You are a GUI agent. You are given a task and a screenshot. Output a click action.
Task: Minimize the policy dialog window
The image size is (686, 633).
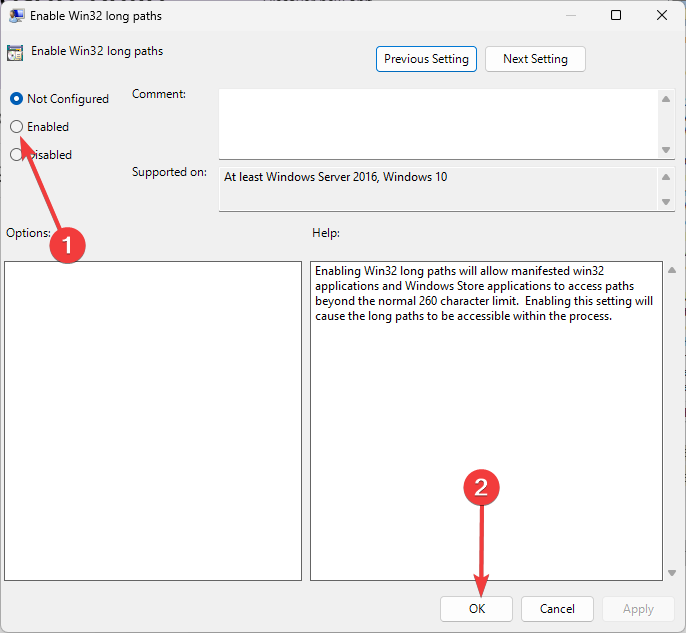coord(570,15)
